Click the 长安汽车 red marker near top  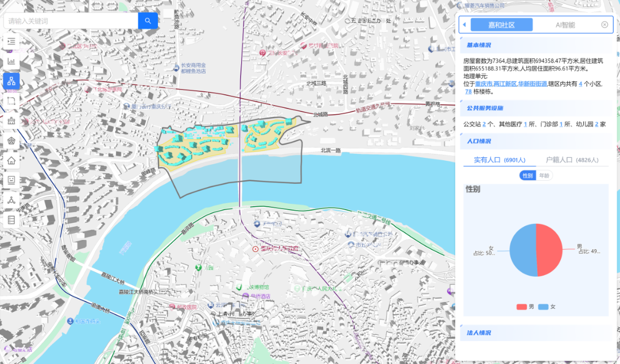point(262,53)
